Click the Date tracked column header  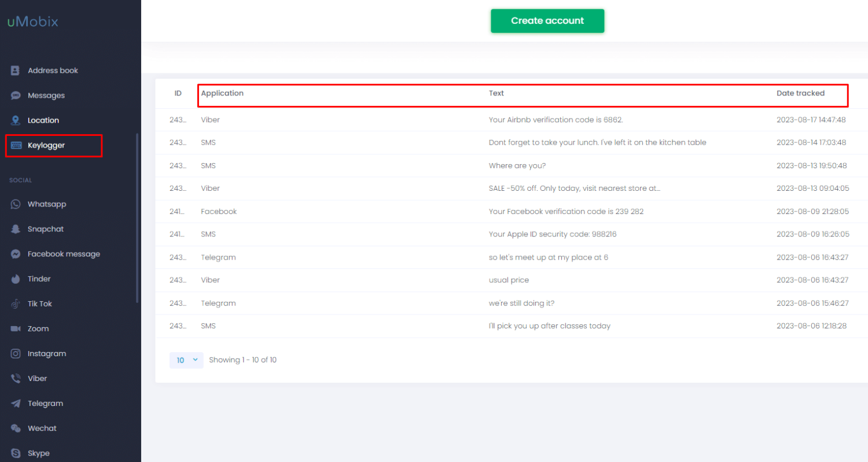coord(800,93)
